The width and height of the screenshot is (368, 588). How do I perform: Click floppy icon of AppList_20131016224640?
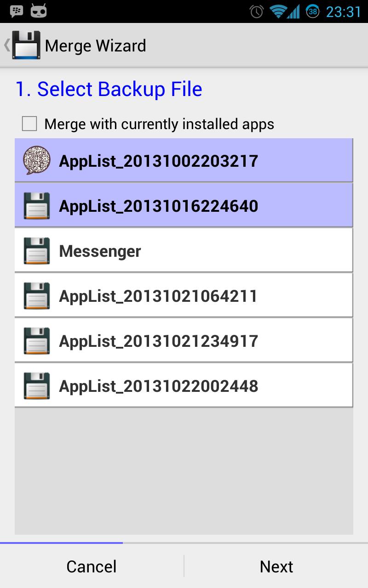(x=36, y=206)
